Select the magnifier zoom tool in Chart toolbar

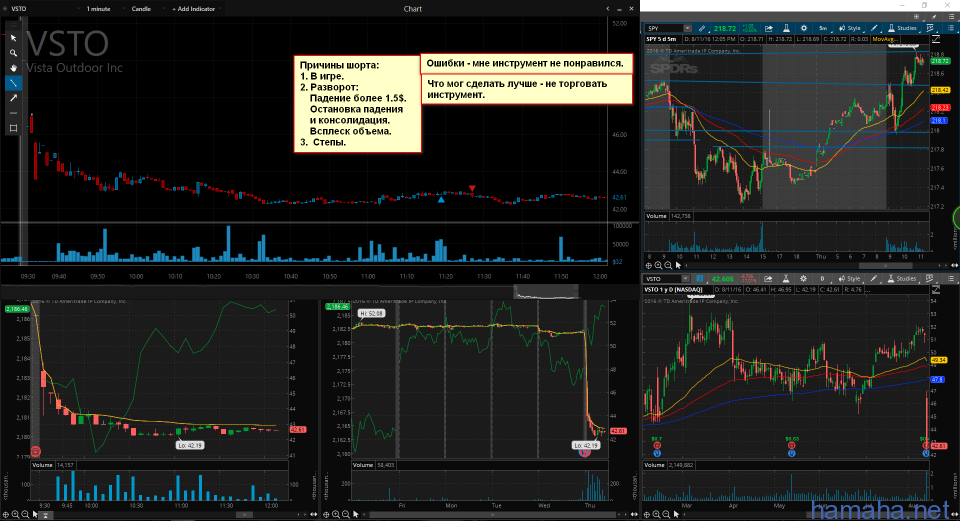coord(13,53)
